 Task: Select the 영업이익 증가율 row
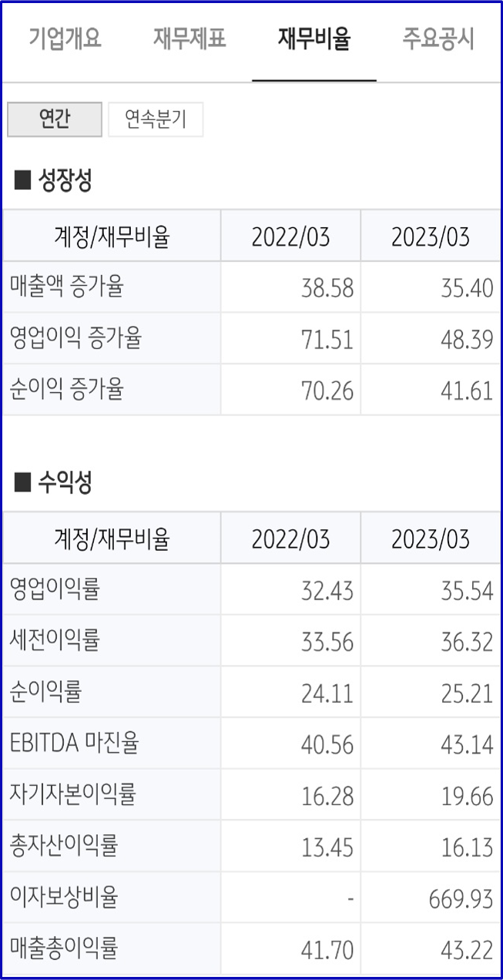(x=74, y=337)
